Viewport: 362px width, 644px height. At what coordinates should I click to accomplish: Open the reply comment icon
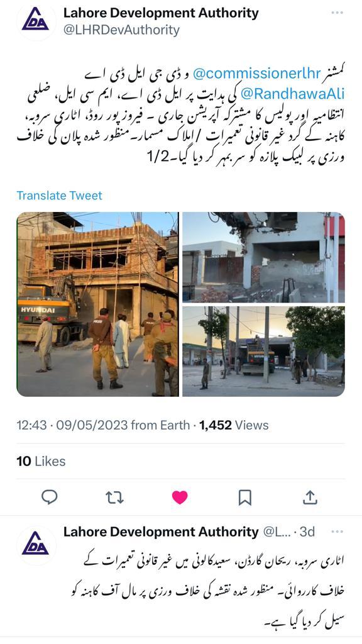coord(49,497)
